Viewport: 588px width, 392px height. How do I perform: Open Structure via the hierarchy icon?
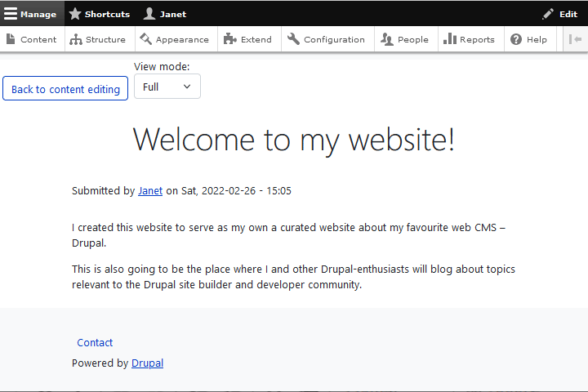click(x=76, y=39)
